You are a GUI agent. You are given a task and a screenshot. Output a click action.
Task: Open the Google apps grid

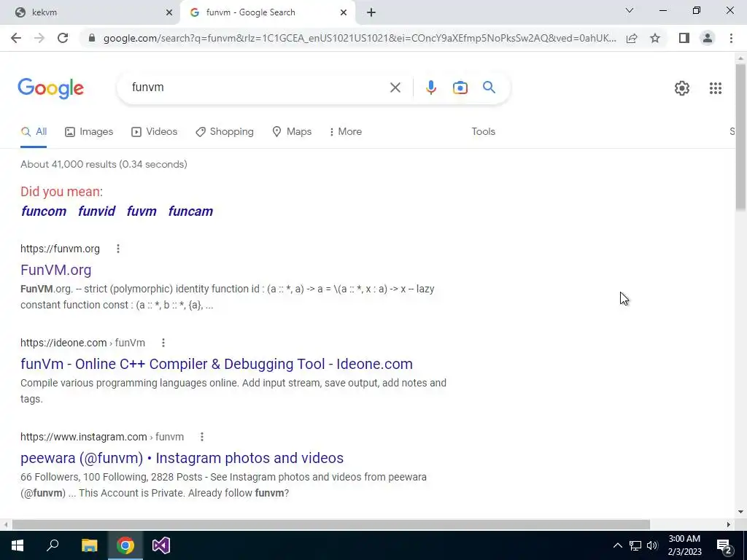[715, 88]
